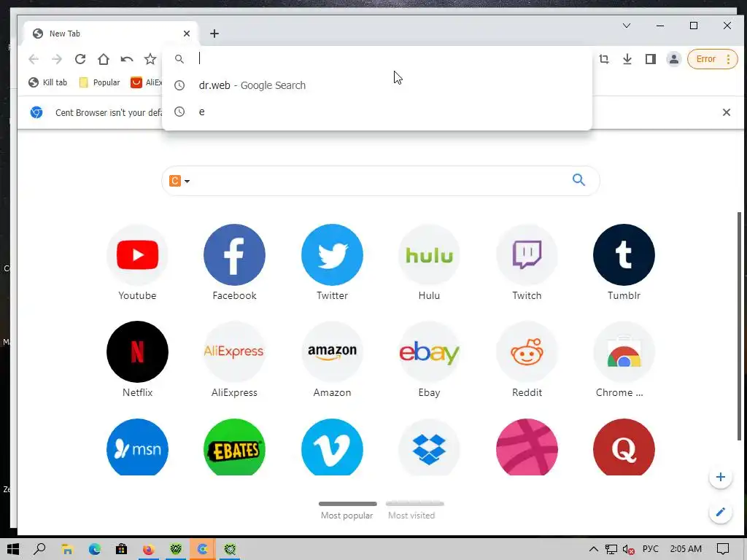The image size is (747, 560).
Task: Click the vertical page scrollbar
Action: pyautogui.click(x=740, y=326)
